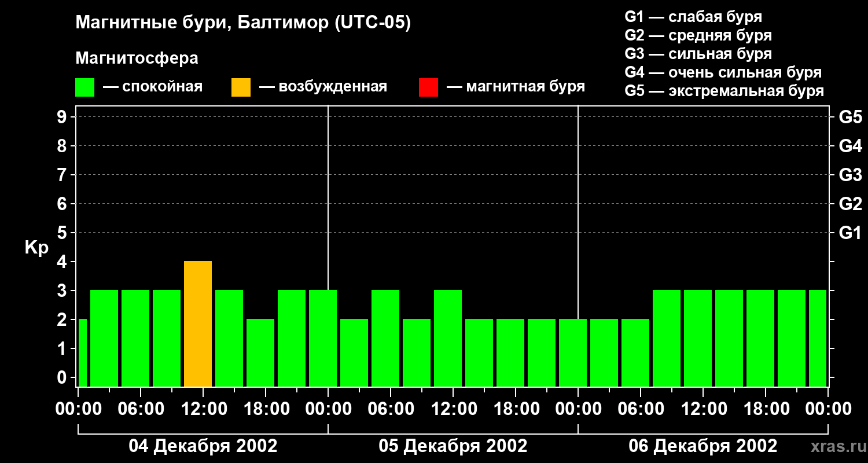Select the Kp 3 bar above 12:00 on 05 December

(x=448, y=339)
